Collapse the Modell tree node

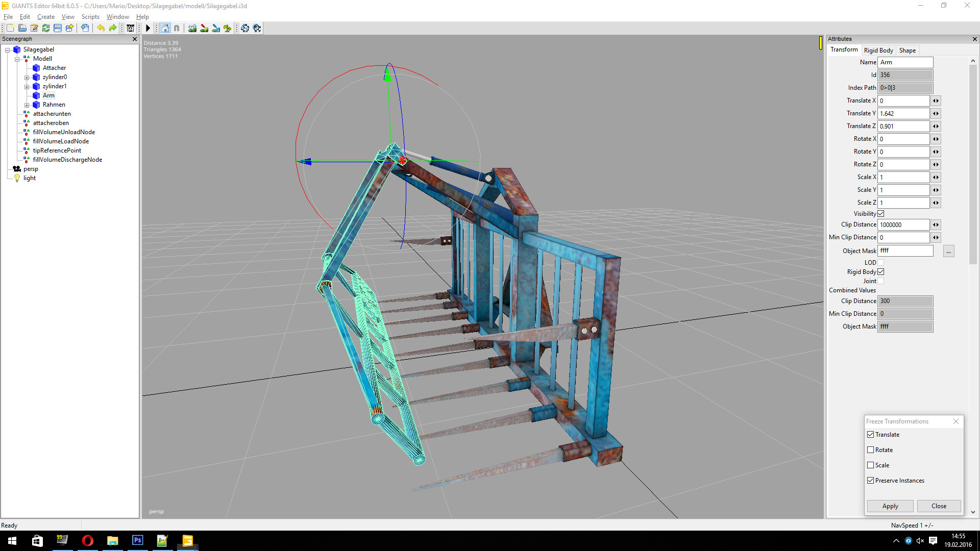click(x=17, y=59)
